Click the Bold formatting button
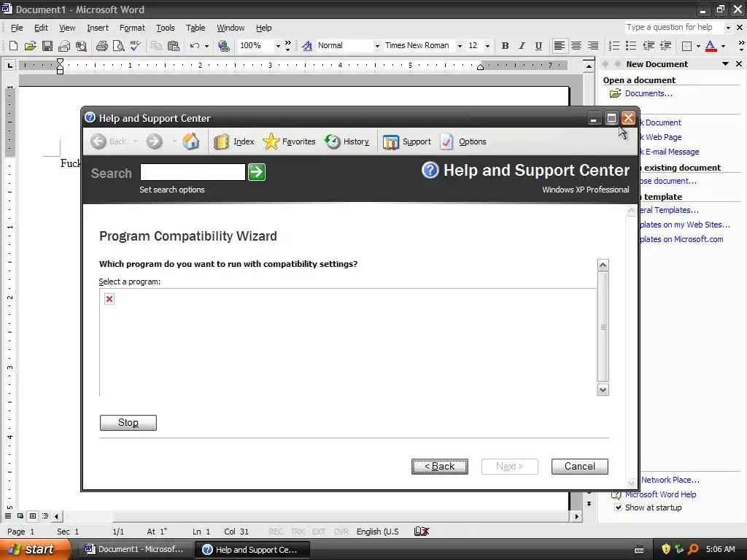 (505, 46)
